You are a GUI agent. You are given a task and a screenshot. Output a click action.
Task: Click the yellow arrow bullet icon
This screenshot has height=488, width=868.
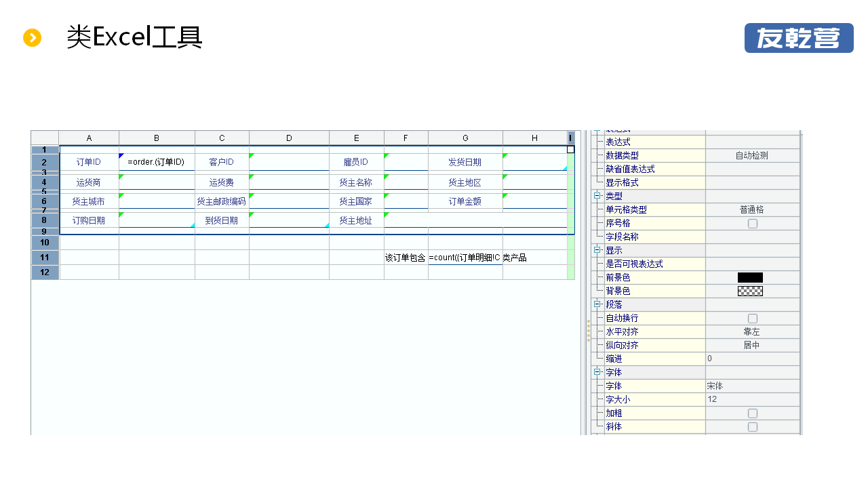(x=33, y=38)
